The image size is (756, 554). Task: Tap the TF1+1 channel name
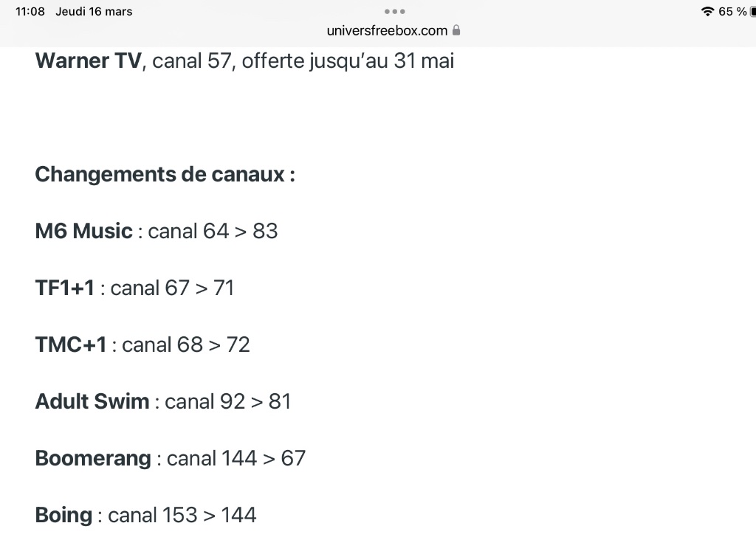point(65,288)
